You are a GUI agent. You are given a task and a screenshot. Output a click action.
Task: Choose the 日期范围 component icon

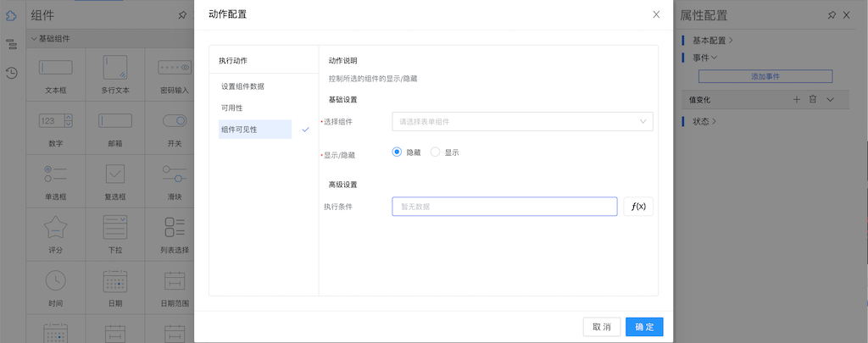click(175, 280)
